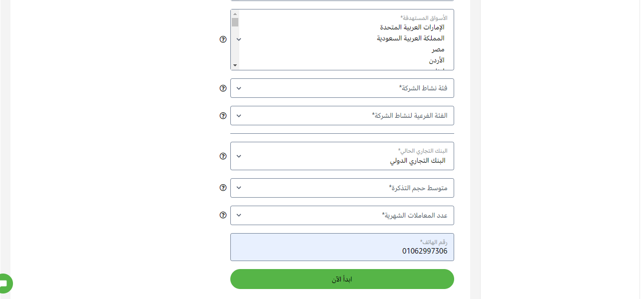Click help icon beside الأسواق المستهدفة list
This screenshot has width=644, height=299.
(x=223, y=39)
